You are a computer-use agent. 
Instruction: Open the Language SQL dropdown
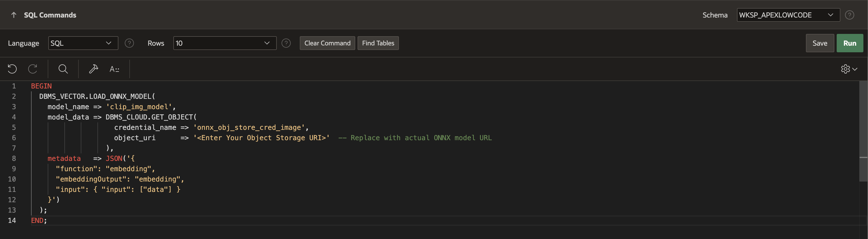pyautogui.click(x=83, y=43)
